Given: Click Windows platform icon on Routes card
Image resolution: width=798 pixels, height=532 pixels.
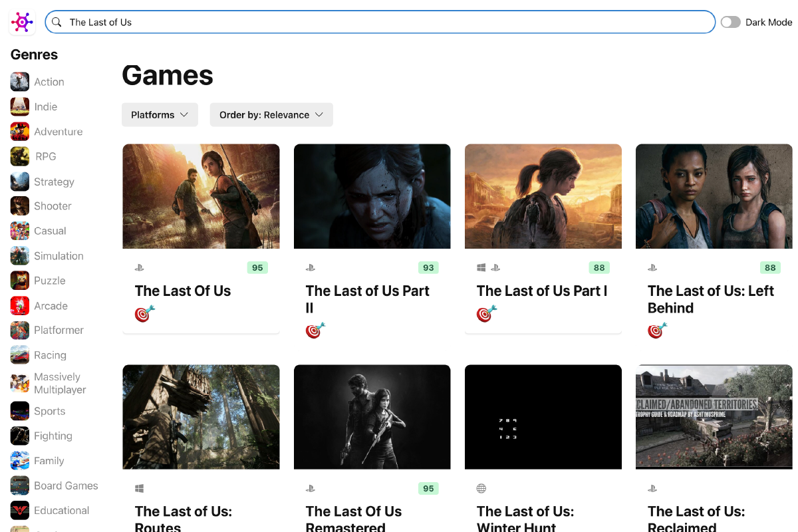Looking at the screenshot, I should (140, 489).
